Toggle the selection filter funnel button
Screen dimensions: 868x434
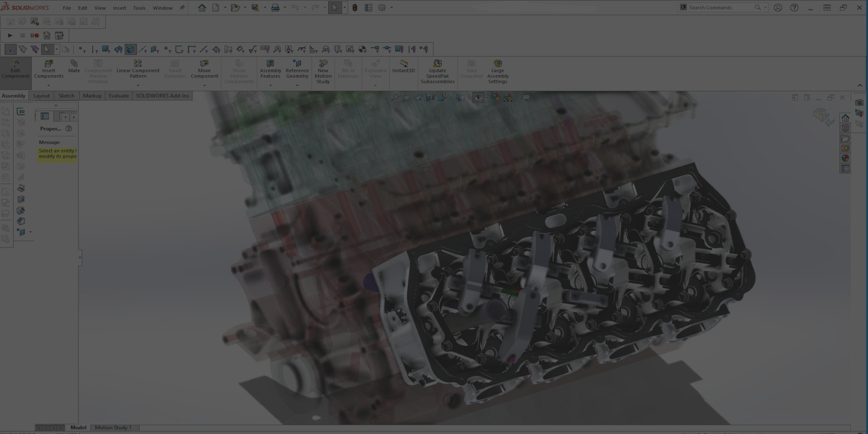(10, 49)
